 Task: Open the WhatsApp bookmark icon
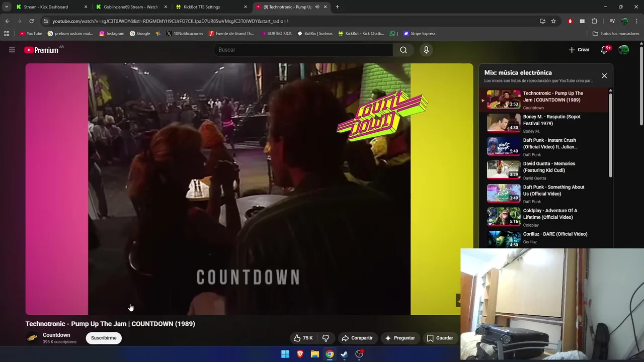click(392, 34)
